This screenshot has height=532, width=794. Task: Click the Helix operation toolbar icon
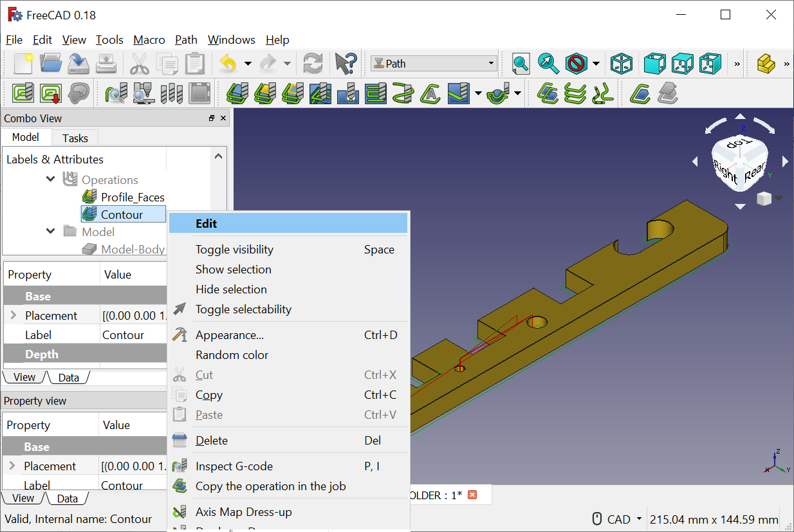click(403, 94)
